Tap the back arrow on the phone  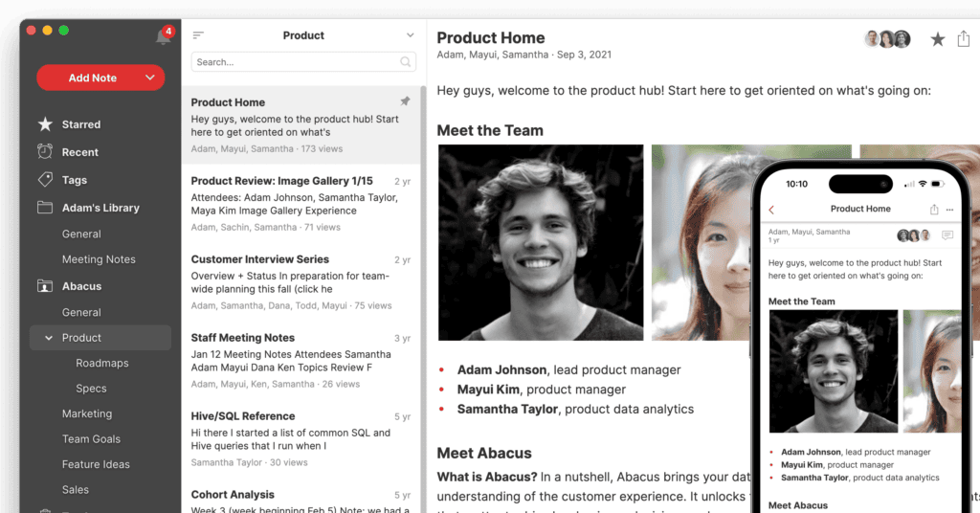[771, 210]
